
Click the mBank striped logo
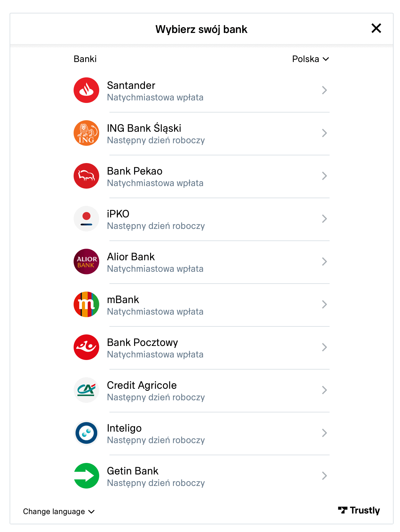[x=86, y=304]
